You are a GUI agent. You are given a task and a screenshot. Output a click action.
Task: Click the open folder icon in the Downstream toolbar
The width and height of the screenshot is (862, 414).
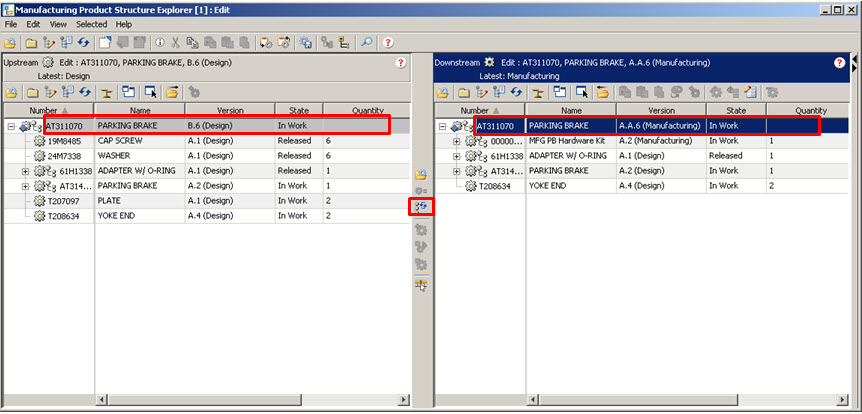coord(603,92)
